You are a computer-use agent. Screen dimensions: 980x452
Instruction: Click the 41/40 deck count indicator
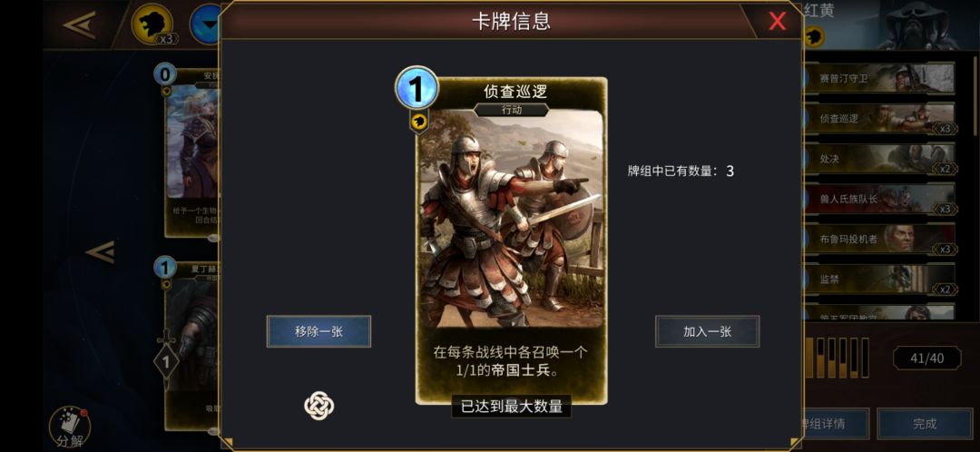coord(926,359)
